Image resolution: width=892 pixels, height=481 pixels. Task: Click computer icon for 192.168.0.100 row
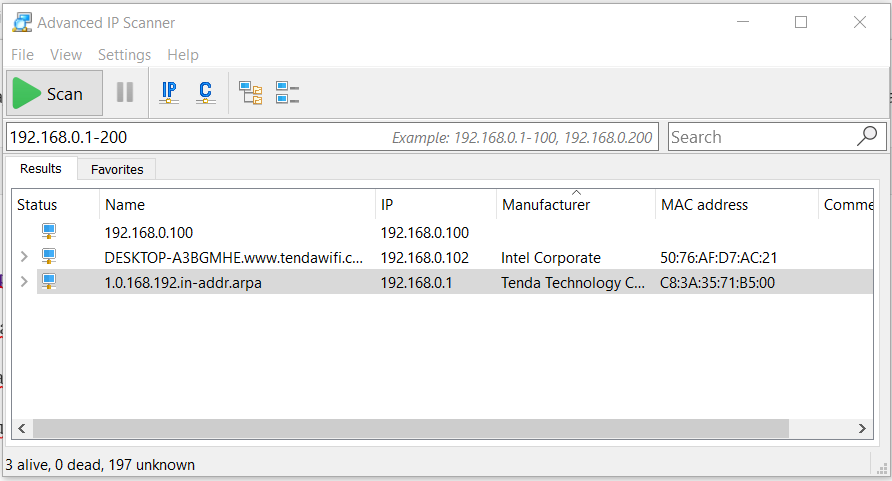[49, 232]
